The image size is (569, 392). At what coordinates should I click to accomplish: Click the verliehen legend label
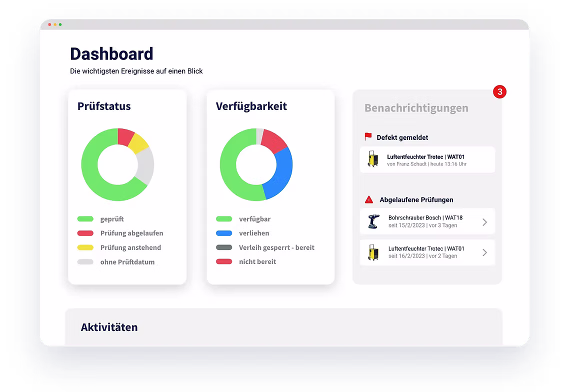click(x=254, y=233)
